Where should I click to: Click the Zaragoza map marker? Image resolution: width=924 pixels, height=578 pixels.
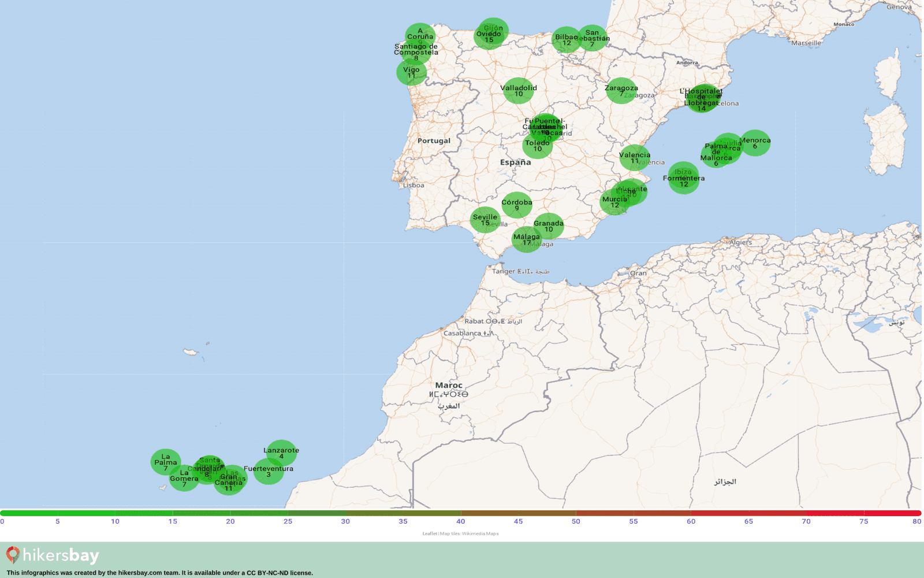pos(621,91)
